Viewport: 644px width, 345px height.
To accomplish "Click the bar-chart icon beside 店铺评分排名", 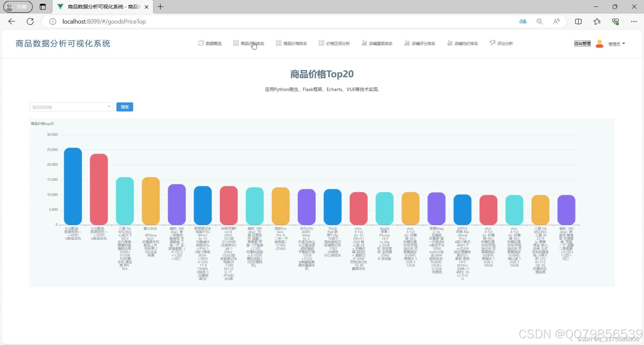I will point(408,43).
